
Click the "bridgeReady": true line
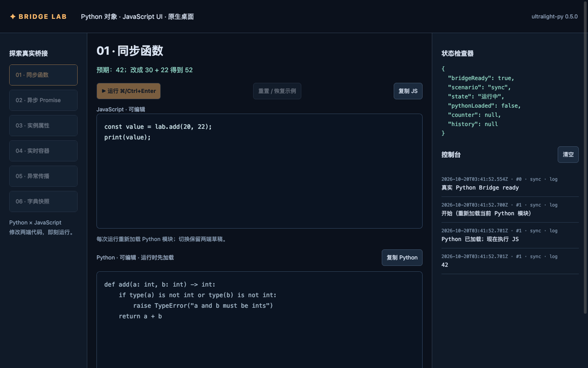coord(481,78)
